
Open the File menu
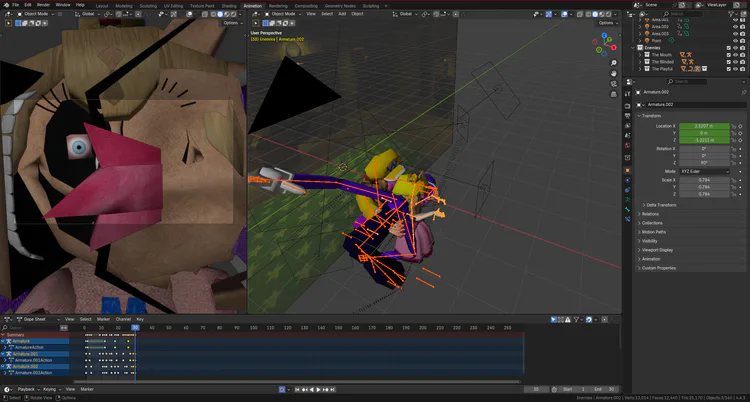pos(16,5)
